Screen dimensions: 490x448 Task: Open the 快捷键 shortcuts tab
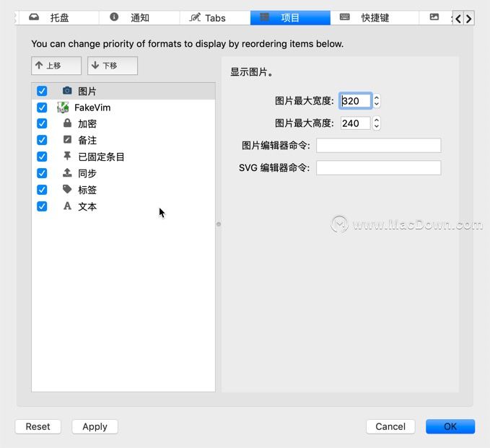click(x=375, y=17)
